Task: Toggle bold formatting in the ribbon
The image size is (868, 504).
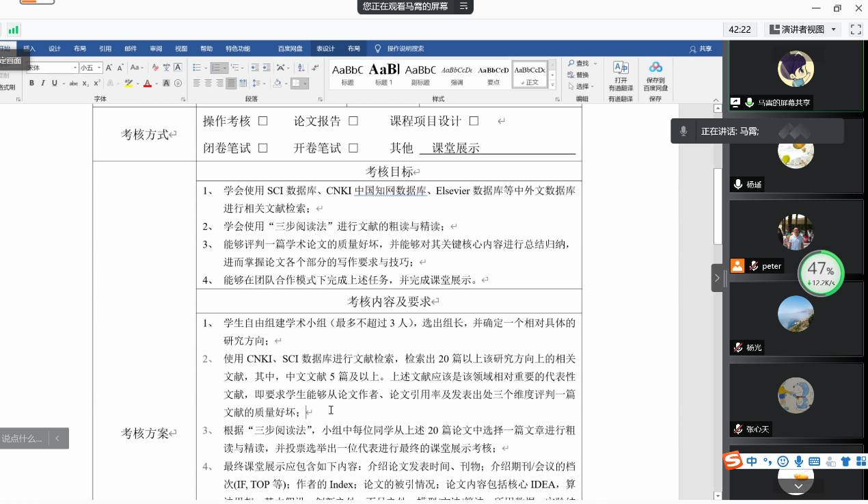Action: 31,83
